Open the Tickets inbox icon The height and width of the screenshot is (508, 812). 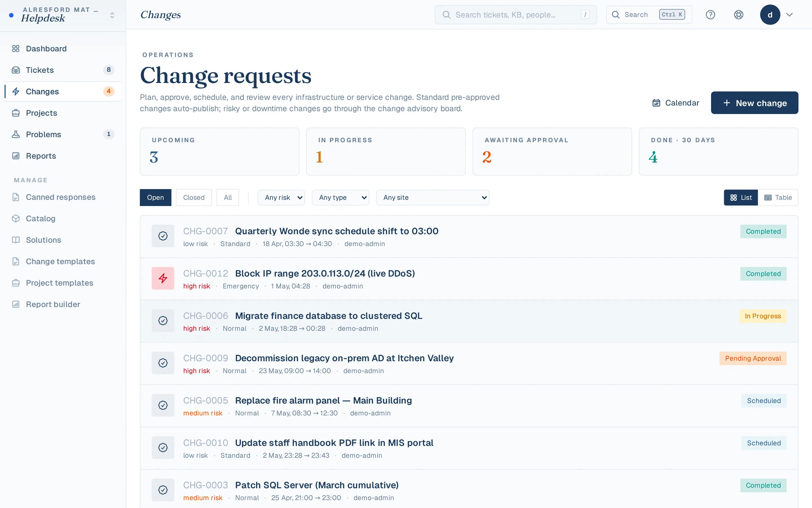point(16,70)
